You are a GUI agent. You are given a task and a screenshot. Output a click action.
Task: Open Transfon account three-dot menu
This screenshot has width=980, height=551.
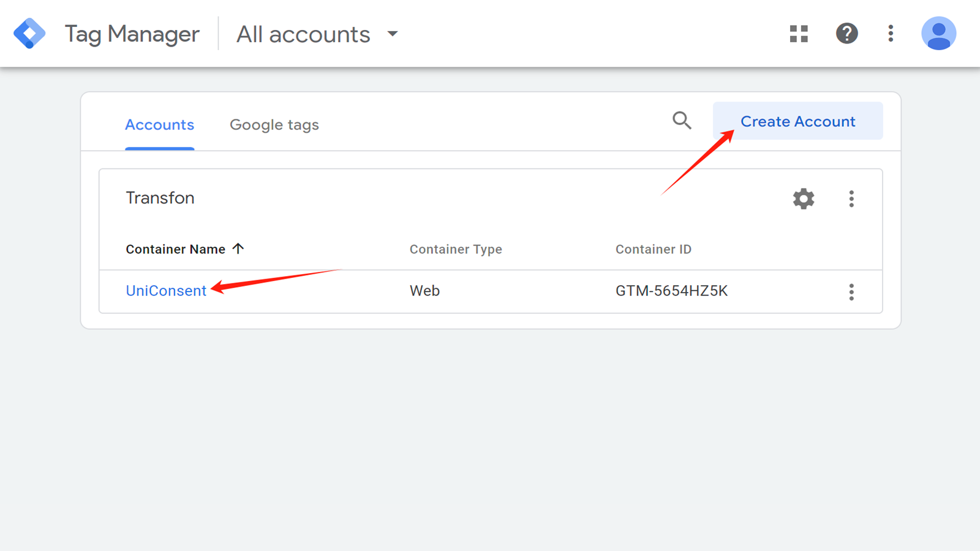(x=851, y=199)
